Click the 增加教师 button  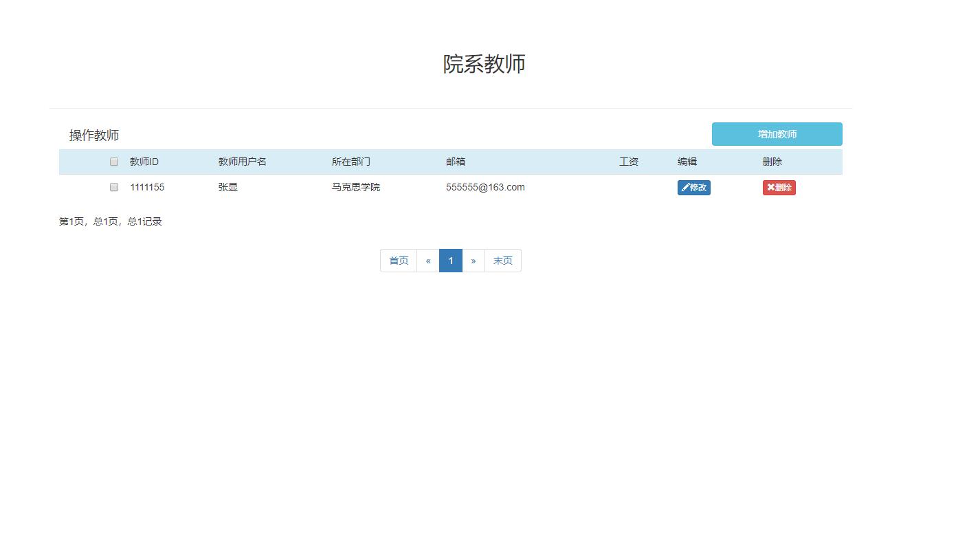777,133
